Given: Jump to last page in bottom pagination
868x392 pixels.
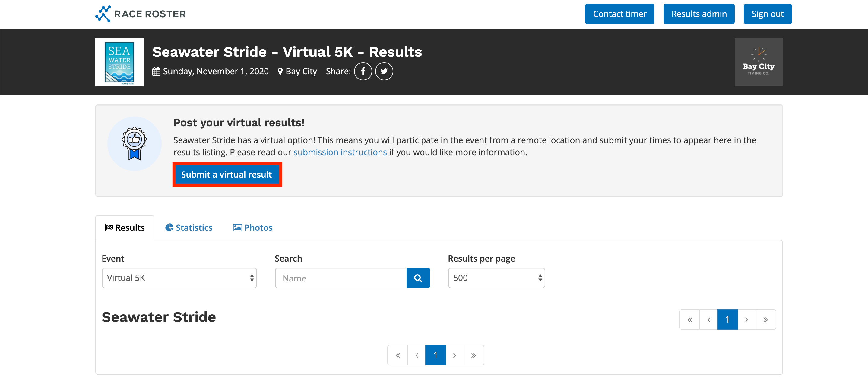Looking at the screenshot, I should tap(474, 355).
